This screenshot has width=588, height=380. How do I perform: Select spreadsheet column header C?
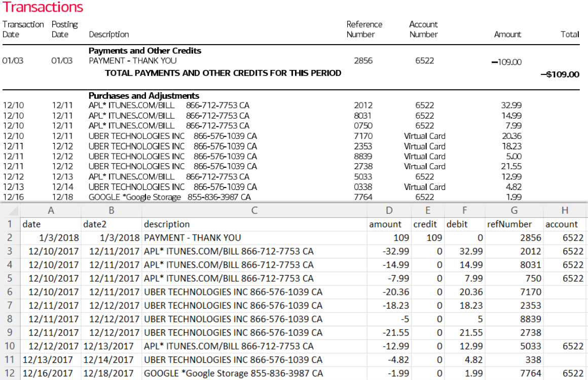[254, 210]
